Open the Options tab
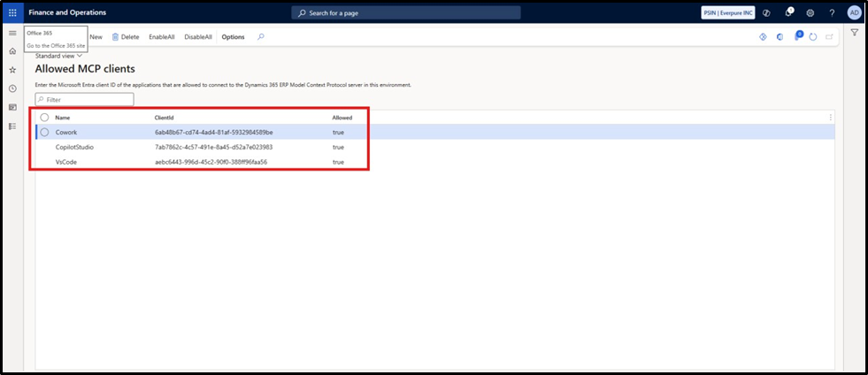The image size is (868, 375). click(x=233, y=37)
